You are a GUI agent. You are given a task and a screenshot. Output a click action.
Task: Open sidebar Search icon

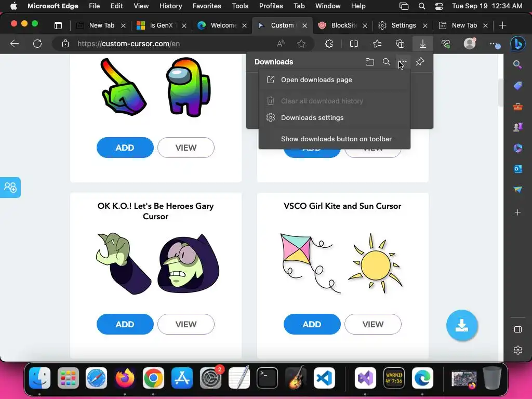tap(518, 64)
